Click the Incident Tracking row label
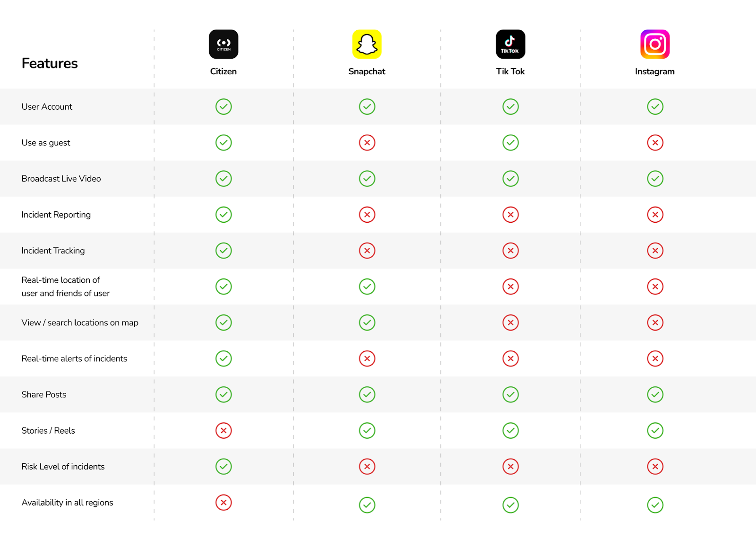 pos(53,251)
